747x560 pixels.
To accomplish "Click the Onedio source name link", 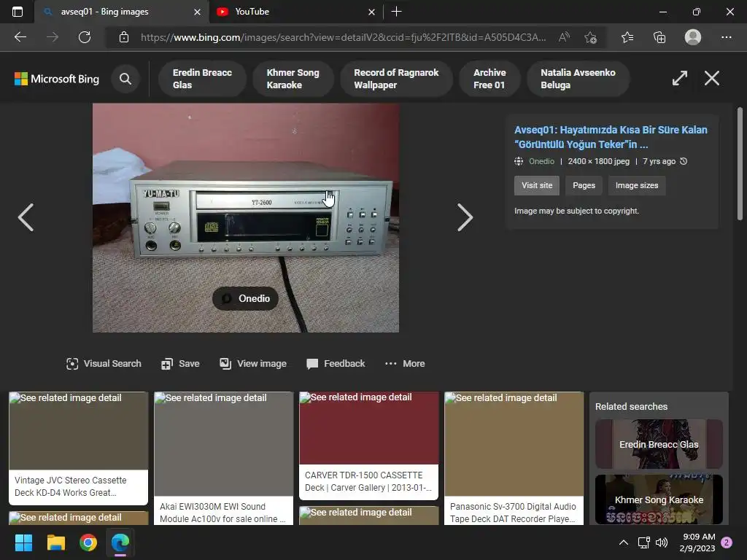I will [x=541, y=161].
